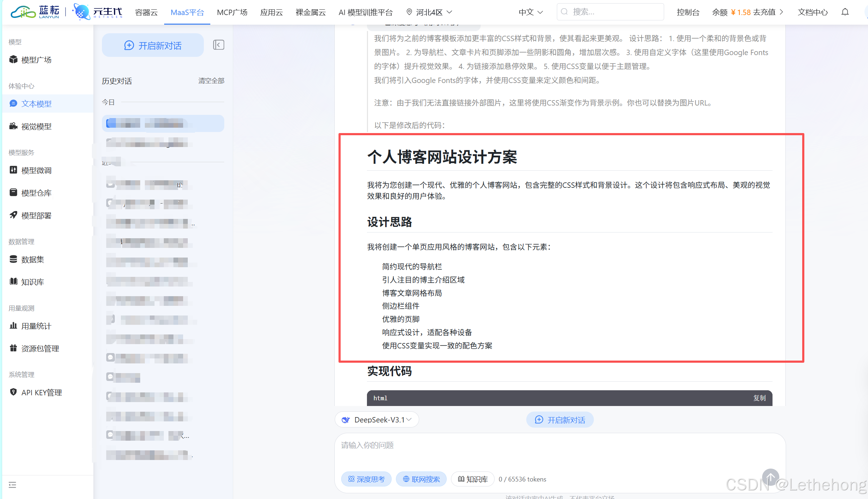Switch to 应用云 tab

pyautogui.click(x=271, y=12)
